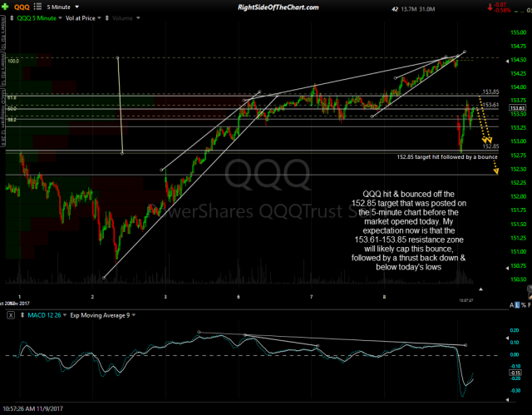Click the small triangle near 150.75 axis
532x415 pixels.
507,268
